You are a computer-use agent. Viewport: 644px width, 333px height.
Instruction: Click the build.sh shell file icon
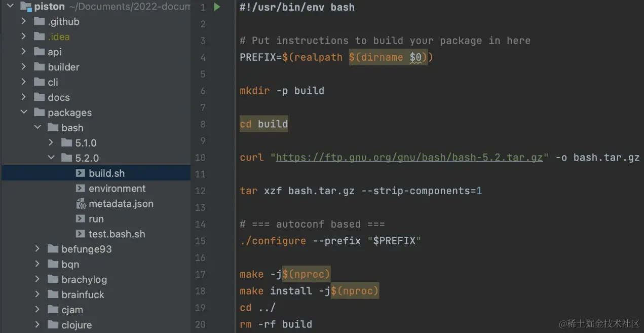coord(80,173)
